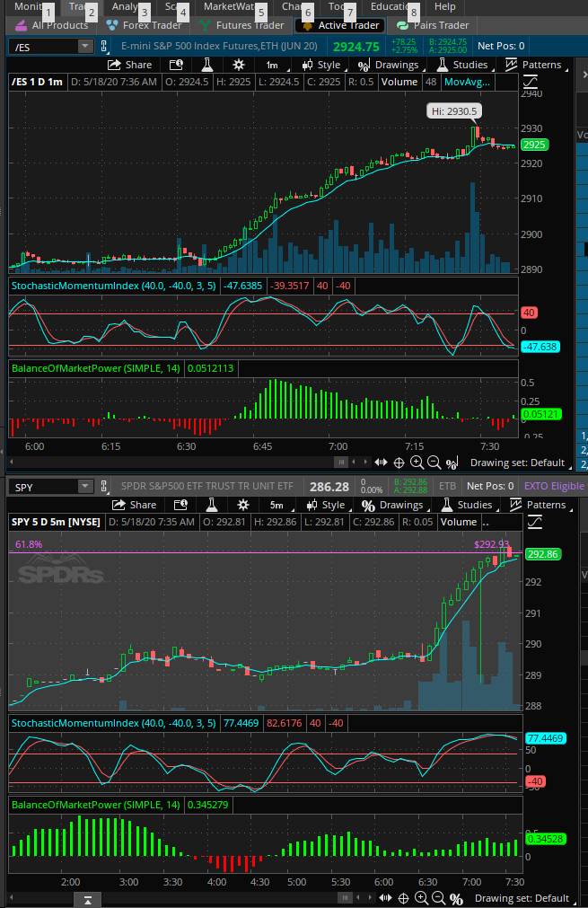Open the MarketWatch main tab

(230, 7)
